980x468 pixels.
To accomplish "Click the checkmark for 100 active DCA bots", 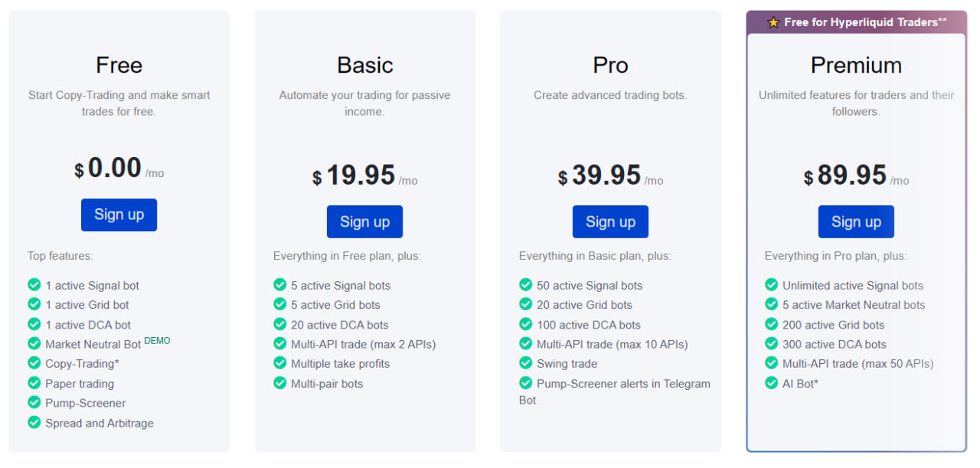I will click(x=525, y=324).
